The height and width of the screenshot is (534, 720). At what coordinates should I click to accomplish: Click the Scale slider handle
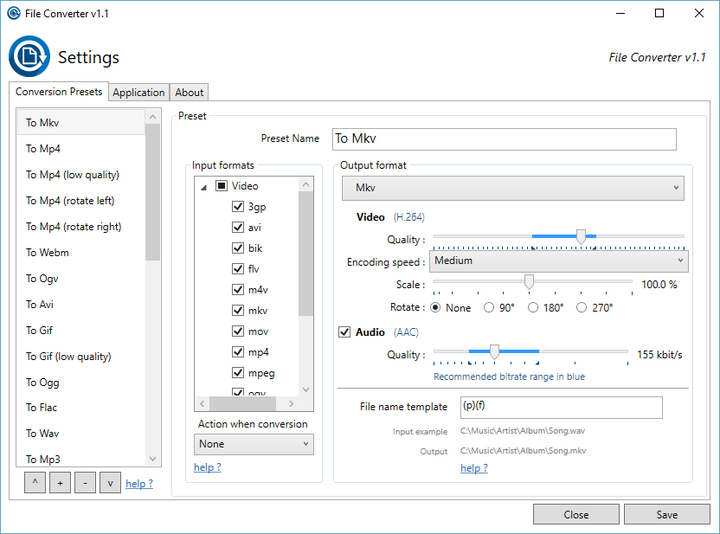(x=529, y=283)
